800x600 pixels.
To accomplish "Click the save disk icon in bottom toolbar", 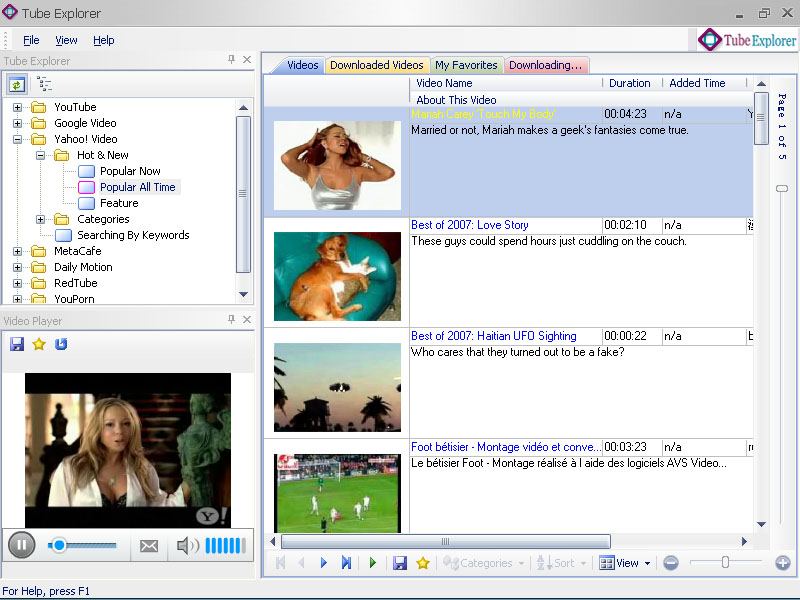I will [x=400, y=563].
